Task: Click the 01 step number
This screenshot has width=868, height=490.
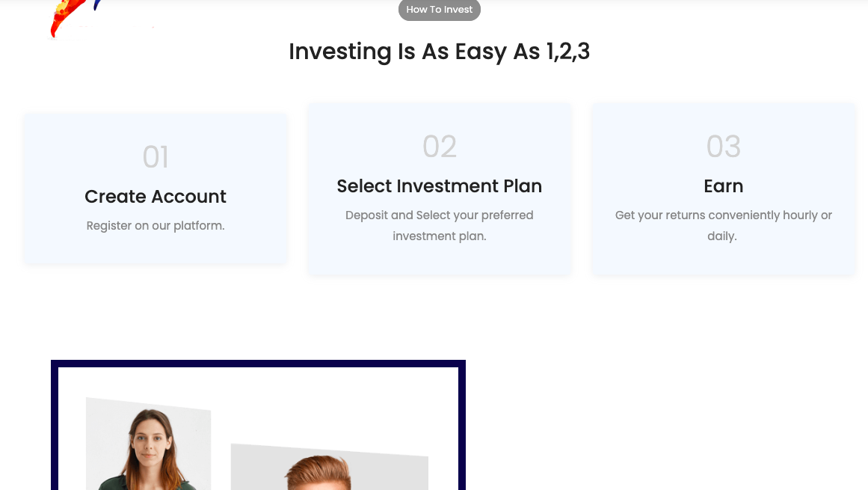Action: coord(156,156)
